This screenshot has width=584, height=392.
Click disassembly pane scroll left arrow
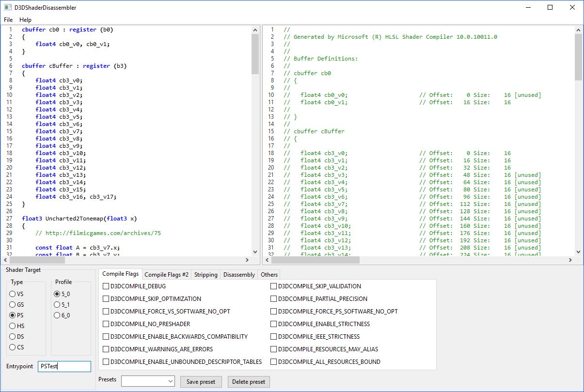[x=267, y=260]
